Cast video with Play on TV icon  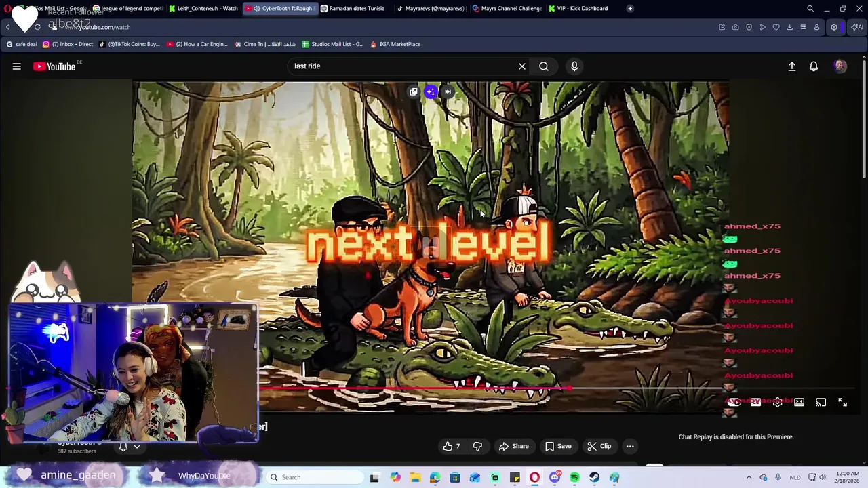(x=821, y=402)
